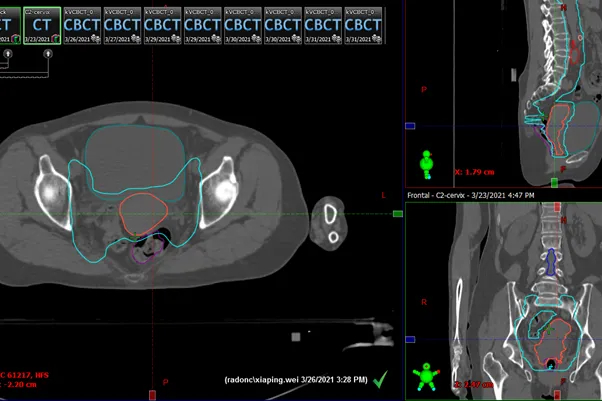Click the registration icon on the 3/27/2021 CBCT
602x401 pixels.
pyautogui.click(x=136, y=39)
